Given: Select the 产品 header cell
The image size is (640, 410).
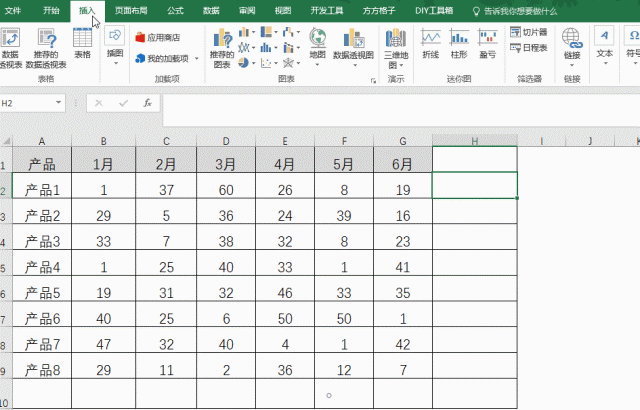Looking at the screenshot, I should click(x=42, y=160).
